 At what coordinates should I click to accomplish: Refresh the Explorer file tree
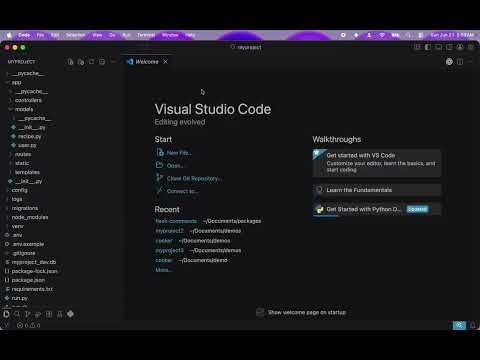(91, 62)
